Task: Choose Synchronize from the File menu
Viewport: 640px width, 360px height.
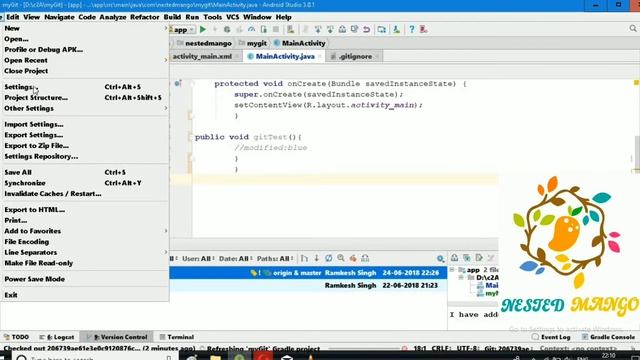Action: click(84, 183)
